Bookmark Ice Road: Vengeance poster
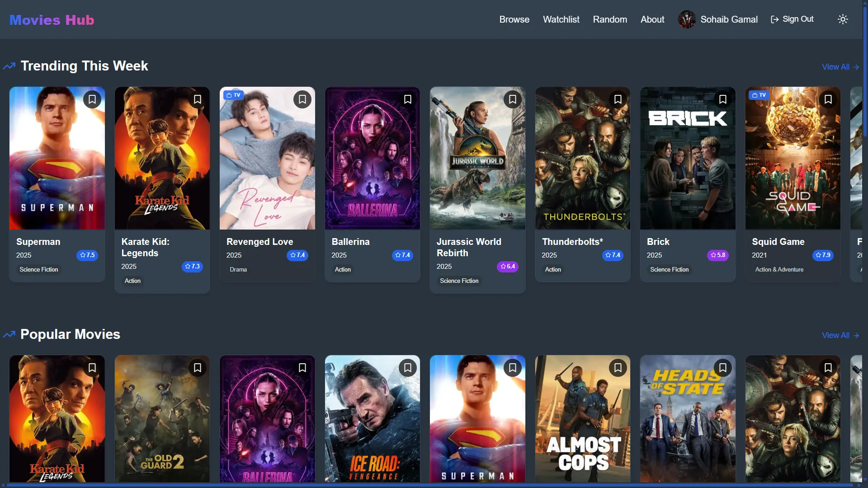The width and height of the screenshot is (868, 488). point(408,368)
